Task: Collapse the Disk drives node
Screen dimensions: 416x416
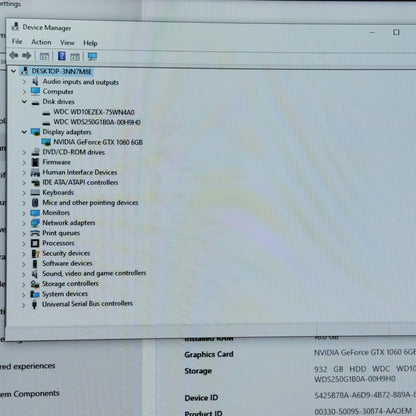Action: click(x=24, y=102)
